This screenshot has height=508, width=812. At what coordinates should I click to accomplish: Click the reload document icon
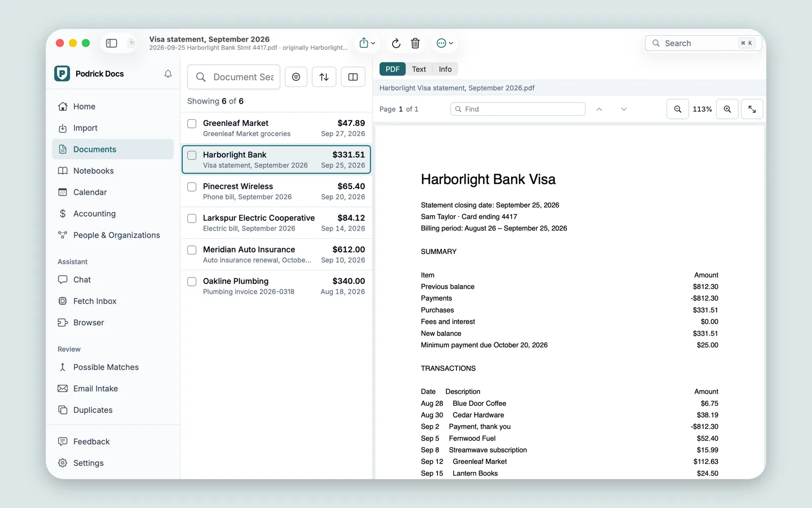[x=396, y=43]
